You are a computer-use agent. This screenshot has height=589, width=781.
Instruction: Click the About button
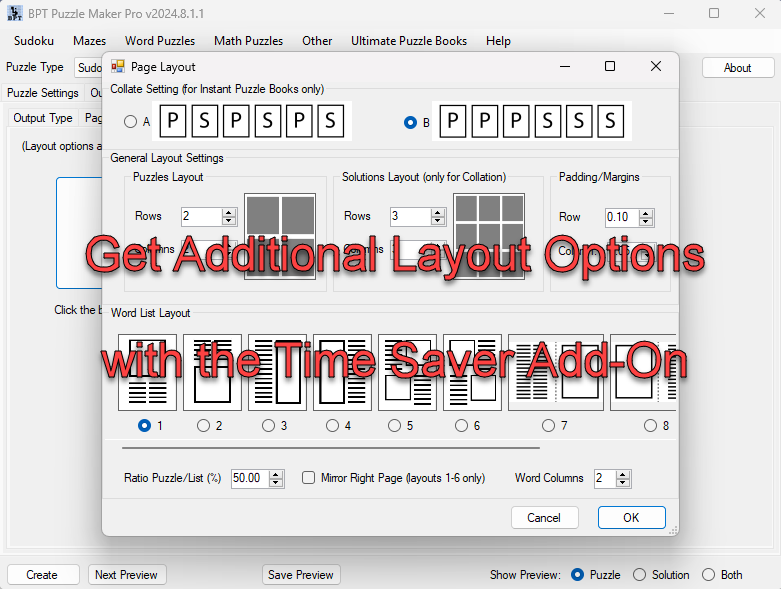pyautogui.click(x=738, y=68)
